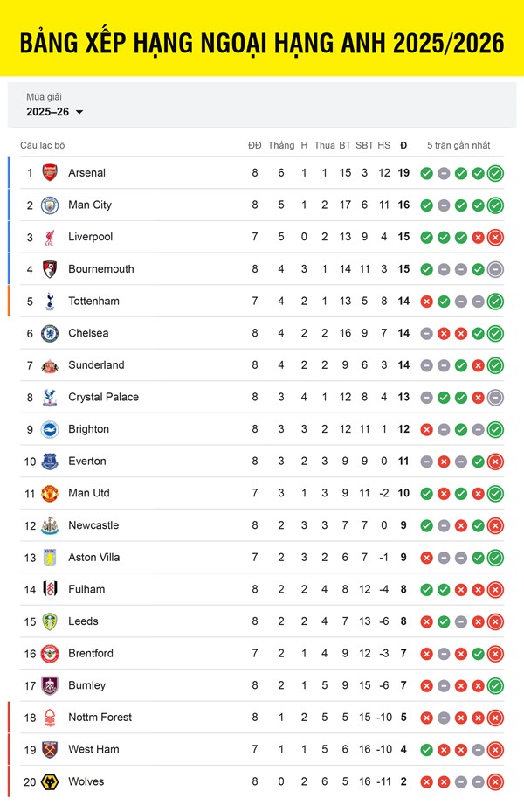
Task: Select the Sunderland team name
Action: (96, 365)
